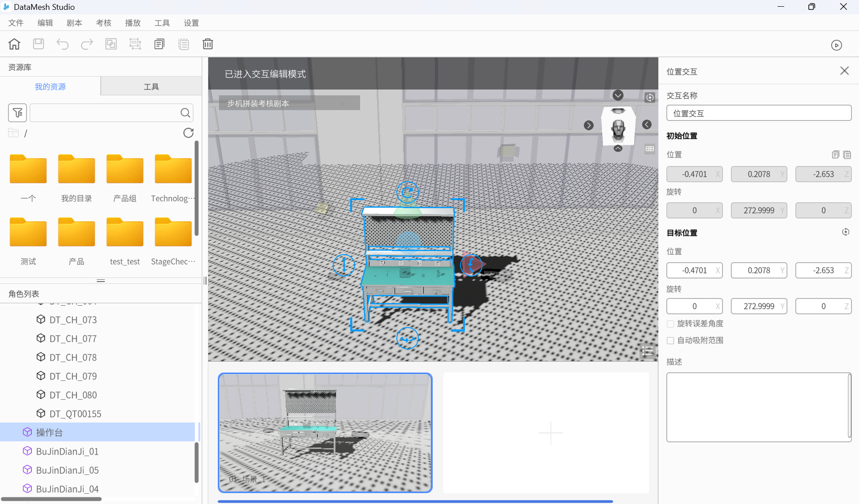Paste initial position values icon
The width and height of the screenshot is (859, 504).
coord(847,154)
